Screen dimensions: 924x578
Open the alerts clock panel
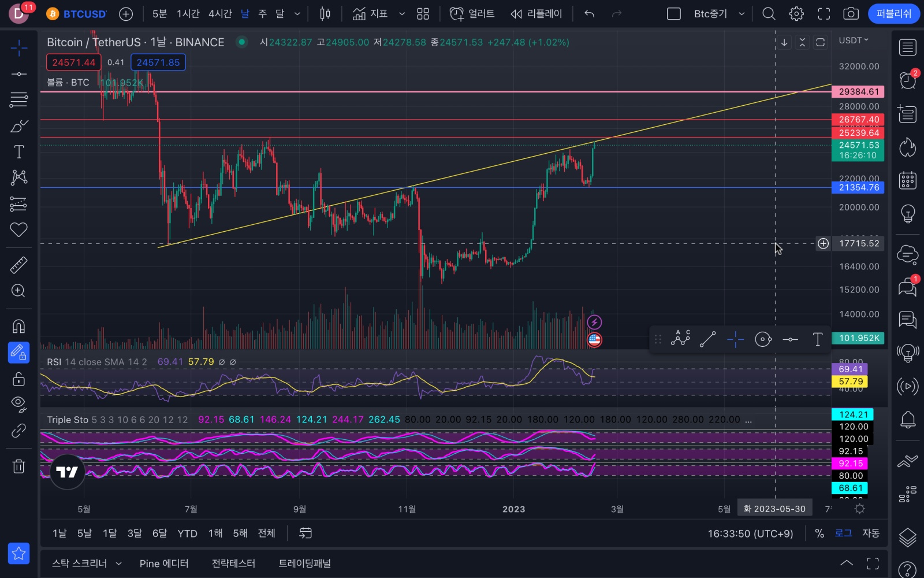point(908,80)
